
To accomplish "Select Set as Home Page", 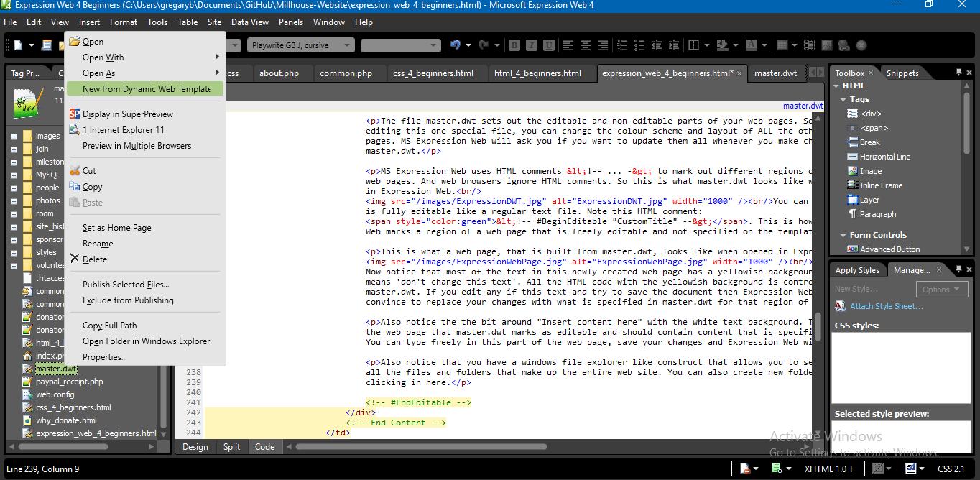I will point(145,228).
